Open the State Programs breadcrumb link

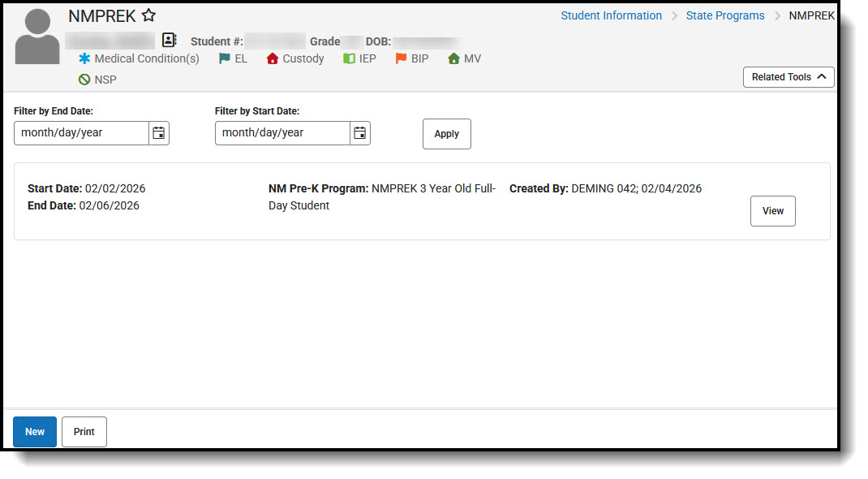[725, 15]
